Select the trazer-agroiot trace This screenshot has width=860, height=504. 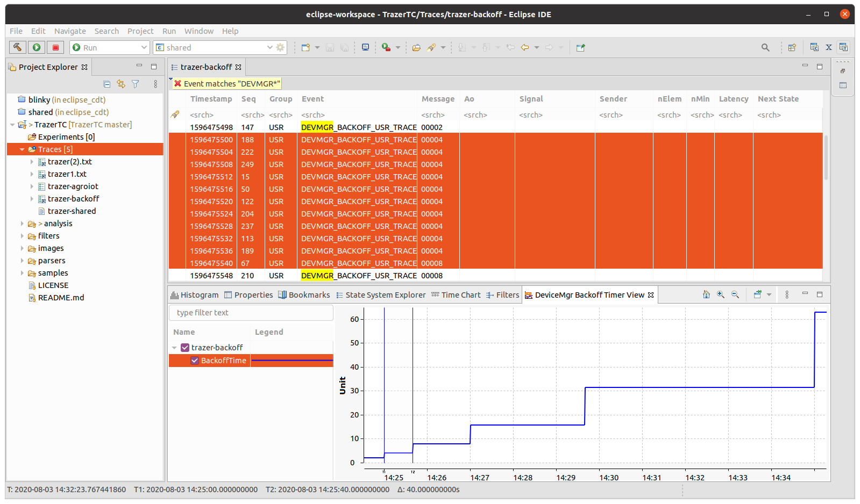point(73,186)
